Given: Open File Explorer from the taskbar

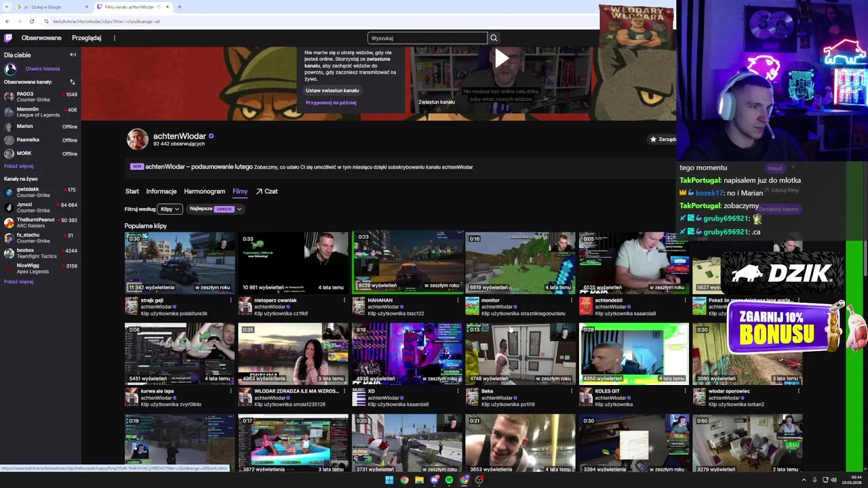Looking at the screenshot, I should click(419, 480).
